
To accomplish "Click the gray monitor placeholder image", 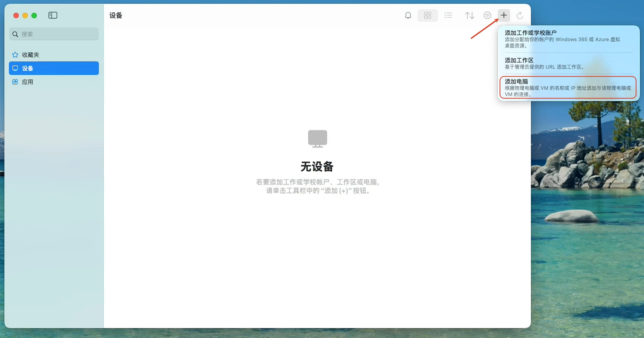I will click(317, 138).
